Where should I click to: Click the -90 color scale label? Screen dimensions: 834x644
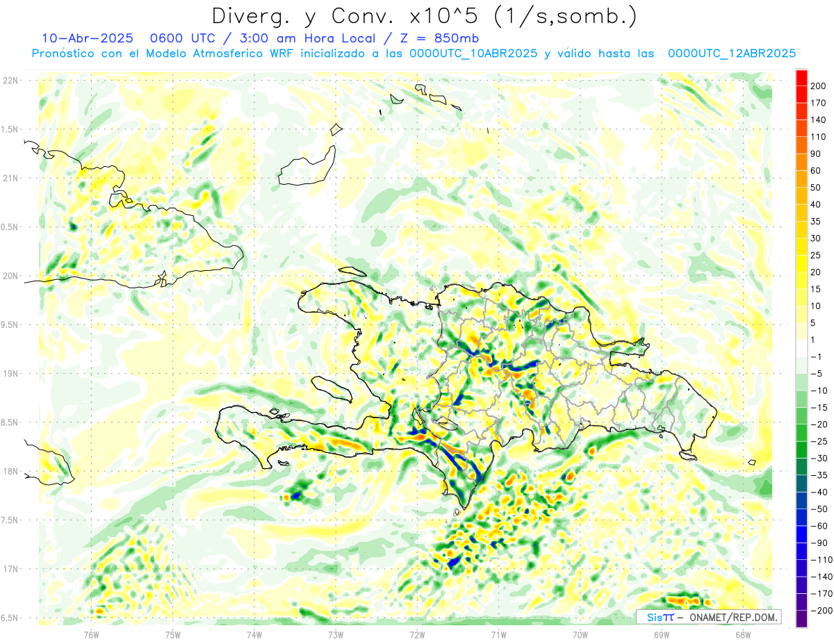pos(821,543)
